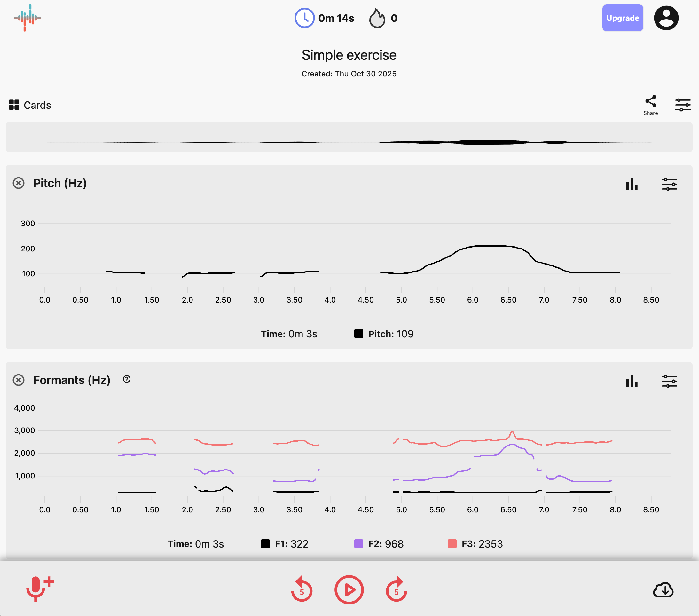Image resolution: width=699 pixels, height=616 pixels.
Task: Open the Cards menu
Action: [x=30, y=105]
